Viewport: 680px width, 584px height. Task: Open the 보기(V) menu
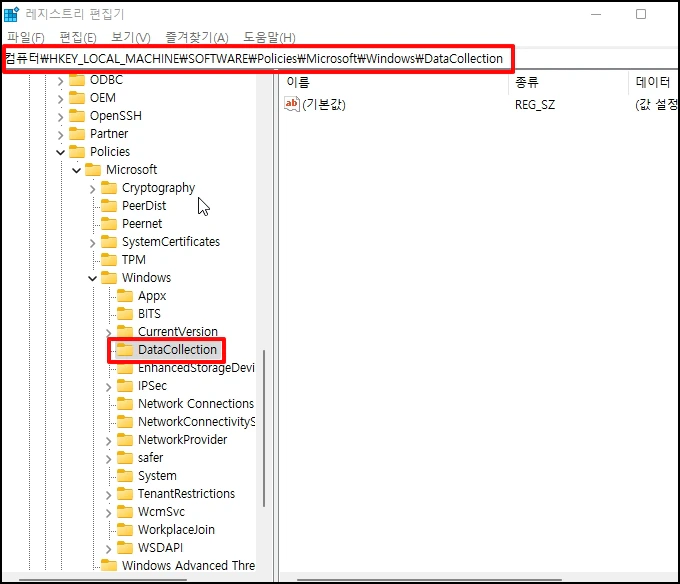[131, 37]
